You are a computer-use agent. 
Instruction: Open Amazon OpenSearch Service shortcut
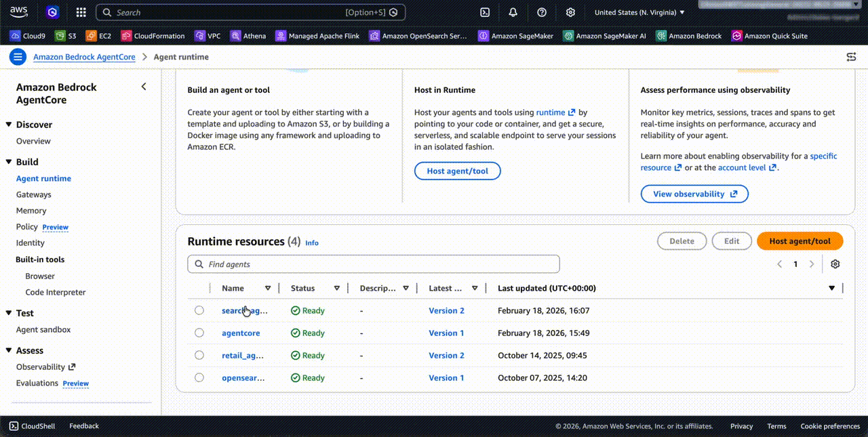coord(418,36)
